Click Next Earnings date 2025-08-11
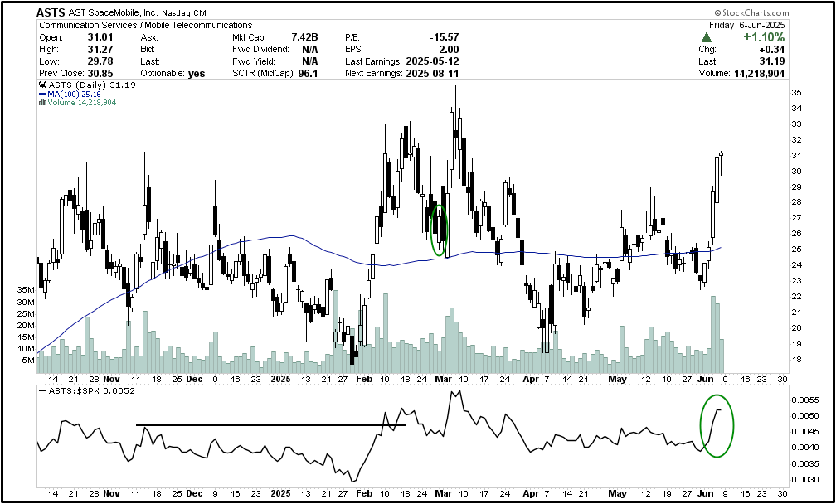Screen dimensions: 836x504 (432, 74)
